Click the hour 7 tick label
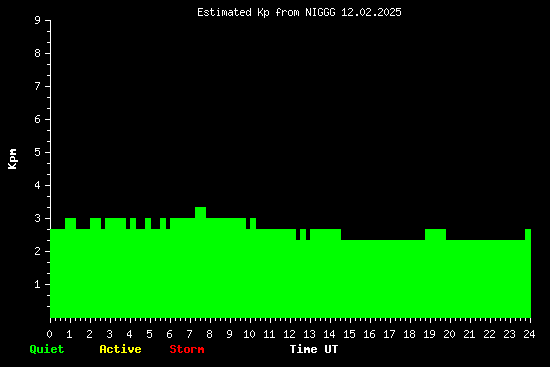The image size is (550, 367). click(189, 334)
